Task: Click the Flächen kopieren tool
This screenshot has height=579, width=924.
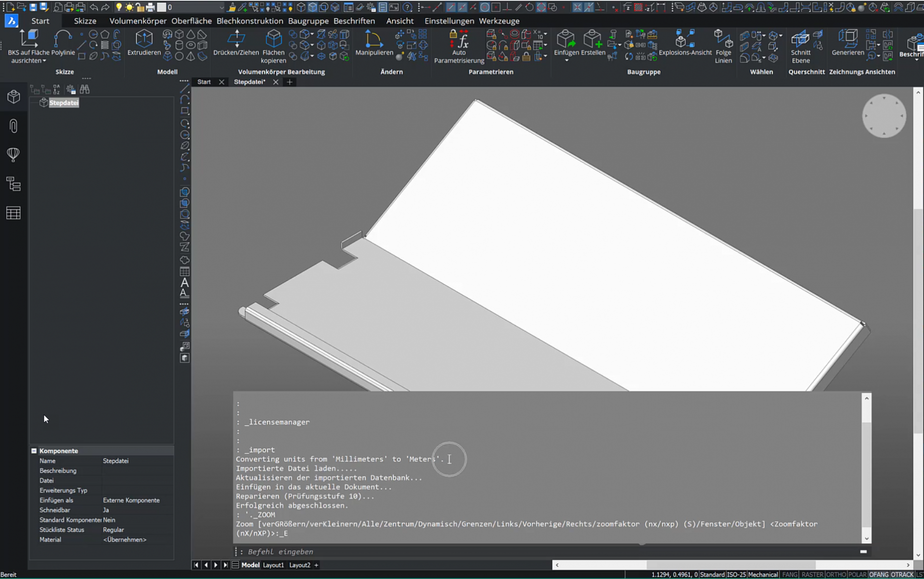Action: coord(273,46)
